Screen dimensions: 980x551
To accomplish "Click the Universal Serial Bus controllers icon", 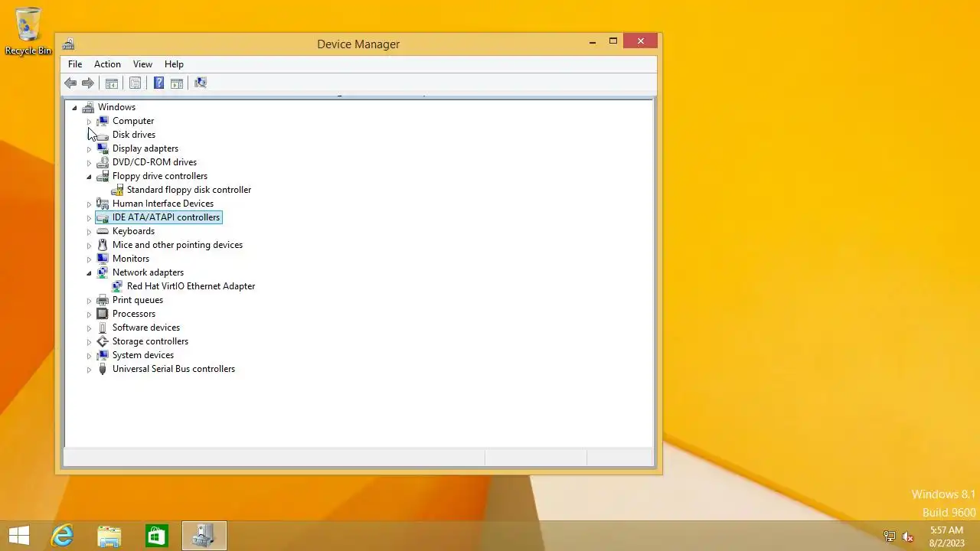I will point(103,369).
